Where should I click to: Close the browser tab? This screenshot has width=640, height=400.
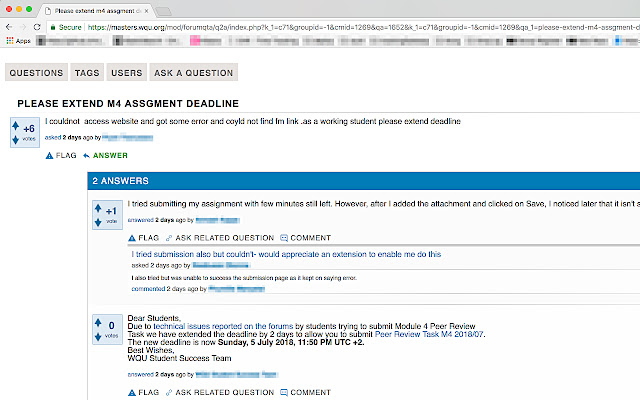(147, 11)
